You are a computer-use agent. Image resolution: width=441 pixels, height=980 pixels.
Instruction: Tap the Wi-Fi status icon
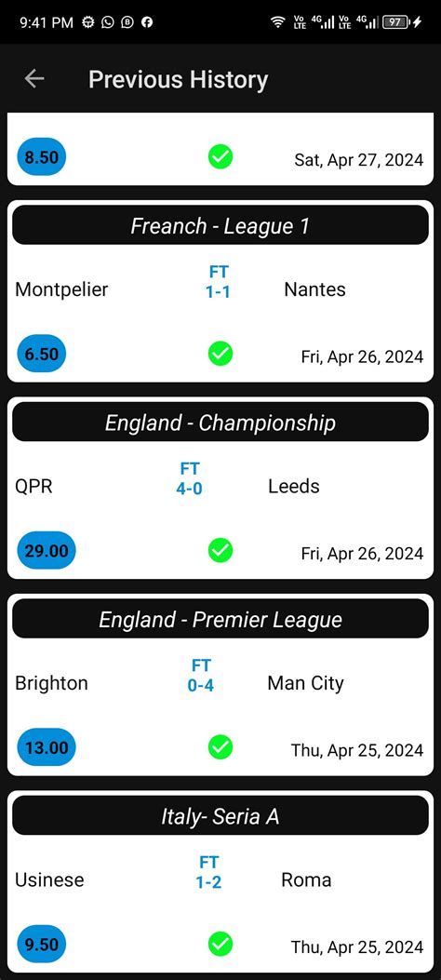pyautogui.click(x=278, y=22)
